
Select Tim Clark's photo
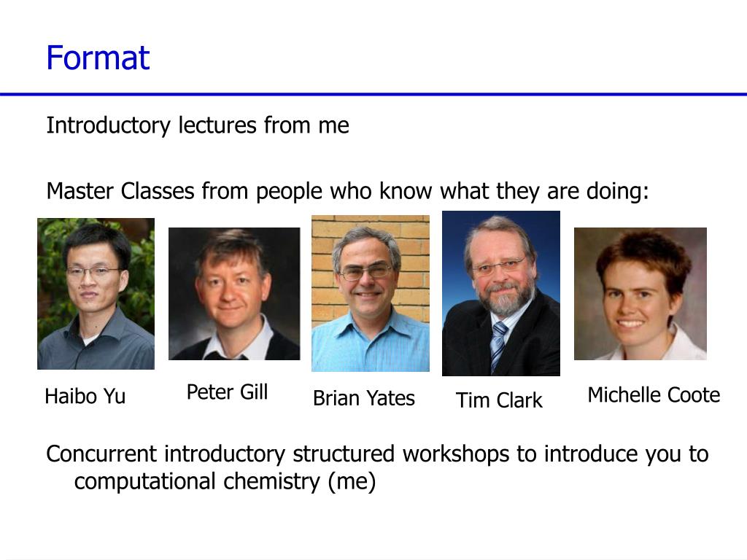tap(501, 293)
